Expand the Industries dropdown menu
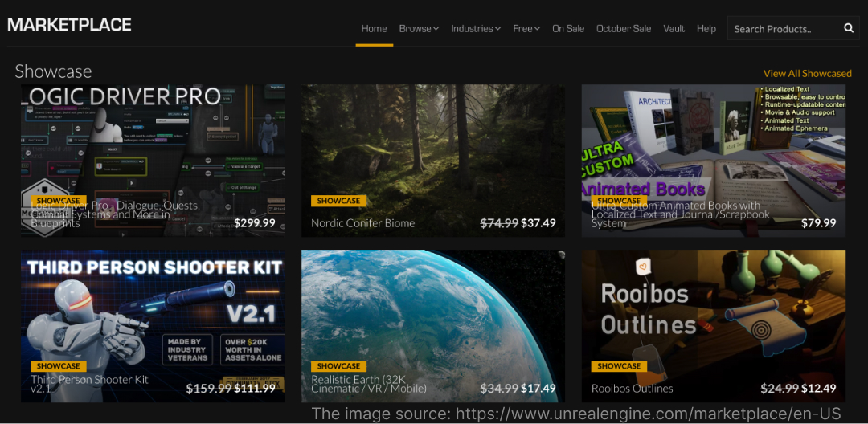Screen dimensions: 868x424 (476, 29)
